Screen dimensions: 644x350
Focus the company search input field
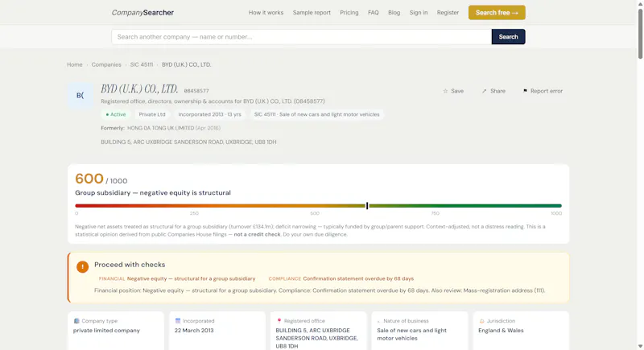coord(301,37)
